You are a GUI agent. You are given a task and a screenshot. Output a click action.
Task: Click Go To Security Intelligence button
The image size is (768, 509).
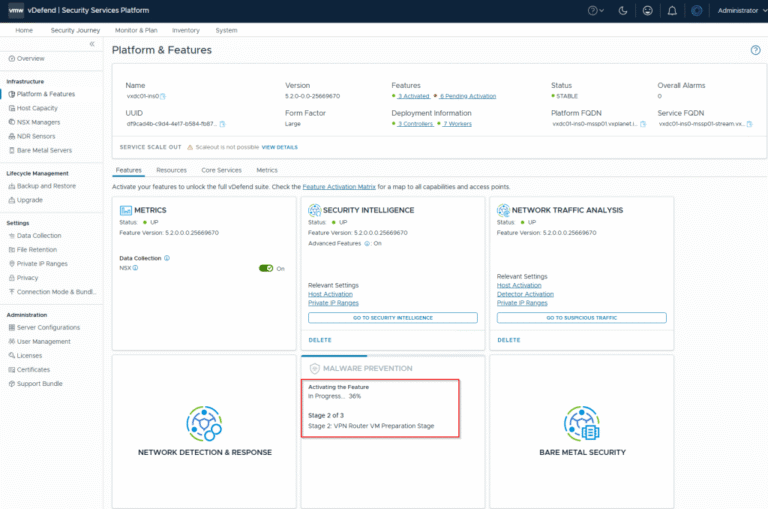pos(393,317)
